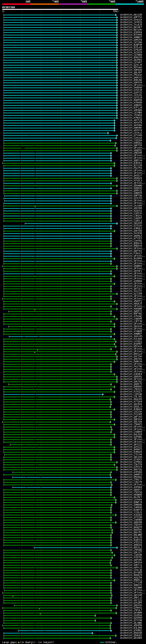Select hit label UniRef100_B4JMC7
146x644 pixels.
tap(131, 497)
